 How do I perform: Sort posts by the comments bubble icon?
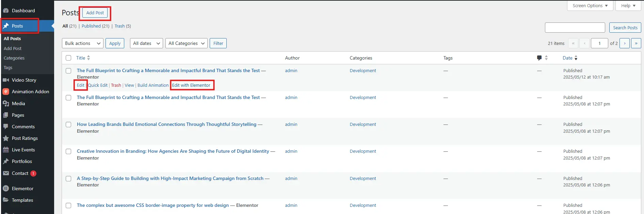point(539,58)
